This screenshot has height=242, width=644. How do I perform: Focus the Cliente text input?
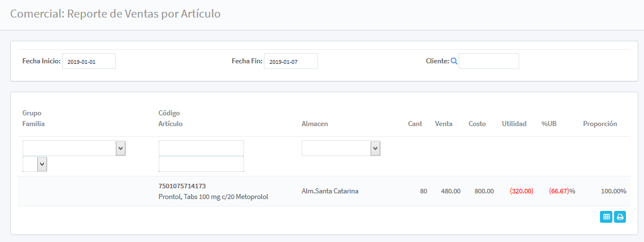(489, 61)
